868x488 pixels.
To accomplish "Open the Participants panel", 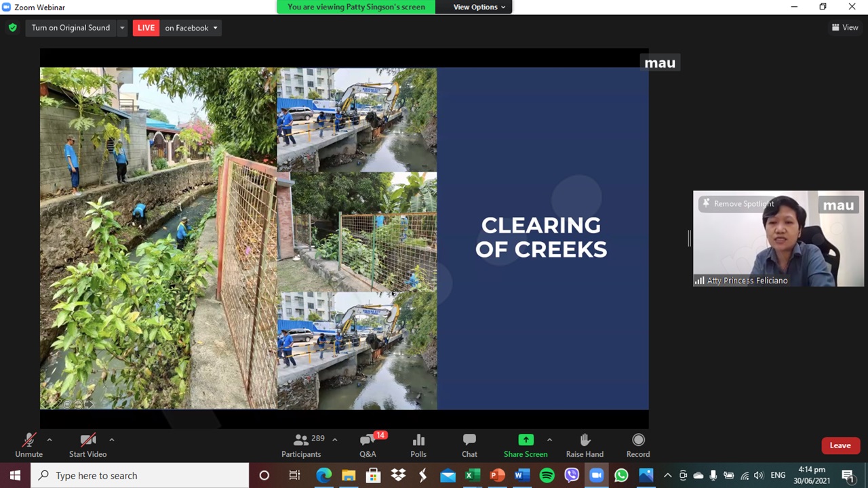I will pyautogui.click(x=301, y=445).
